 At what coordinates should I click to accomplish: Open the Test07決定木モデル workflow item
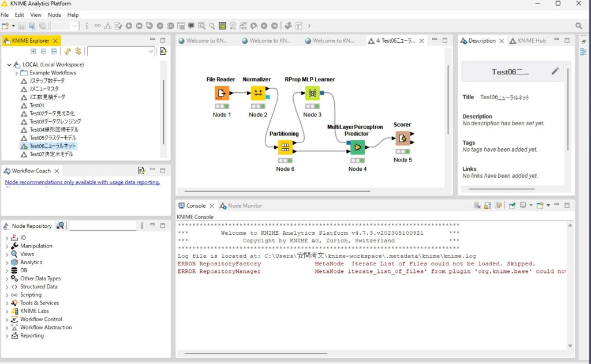tap(51, 155)
